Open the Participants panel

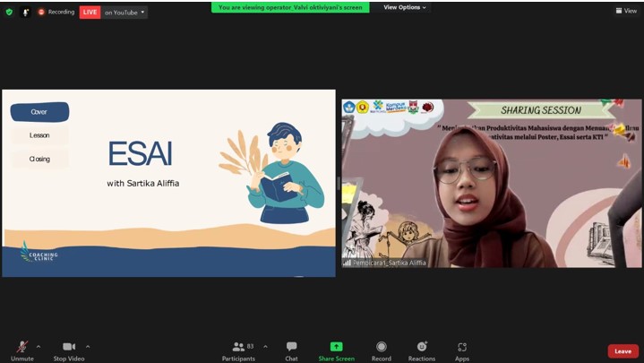(238, 347)
